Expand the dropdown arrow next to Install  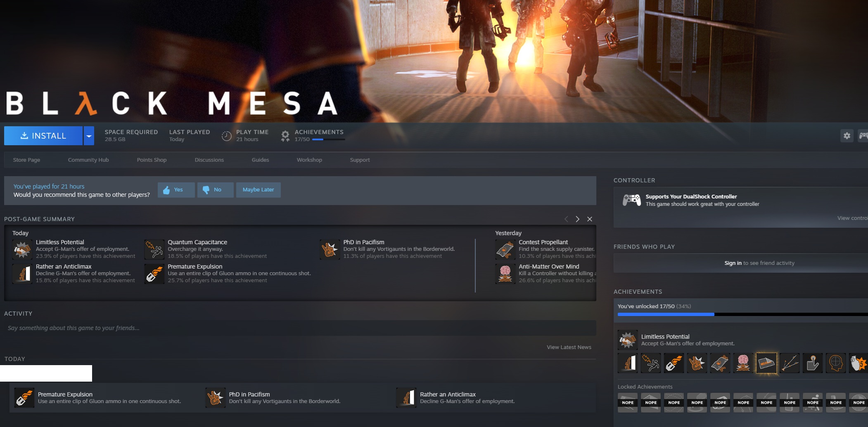(x=89, y=136)
